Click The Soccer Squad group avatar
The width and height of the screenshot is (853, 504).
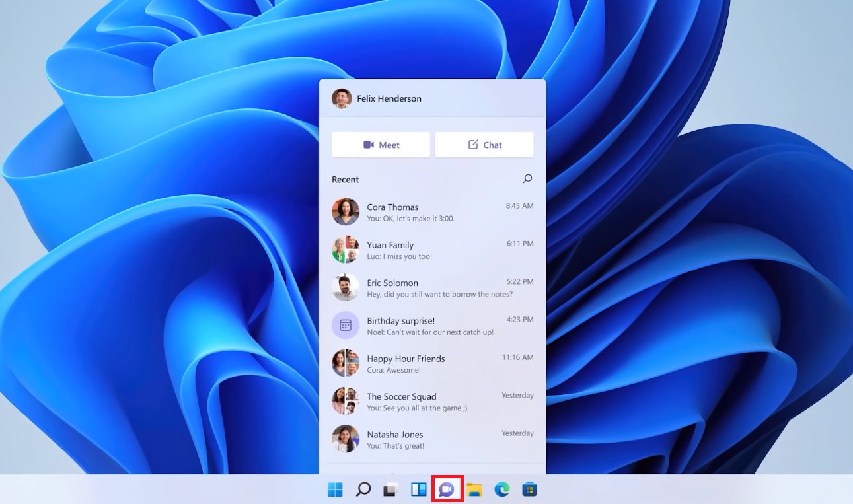[x=346, y=401]
